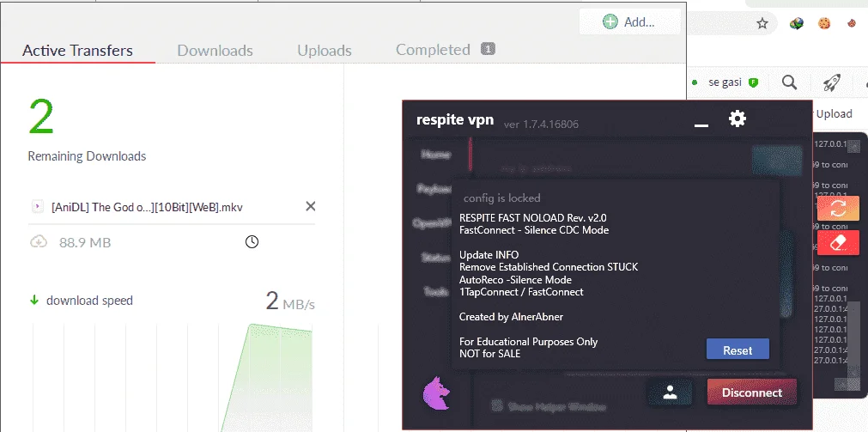Open the Completed tab
This screenshot has height=432, width=868.
tap(433, 50)
